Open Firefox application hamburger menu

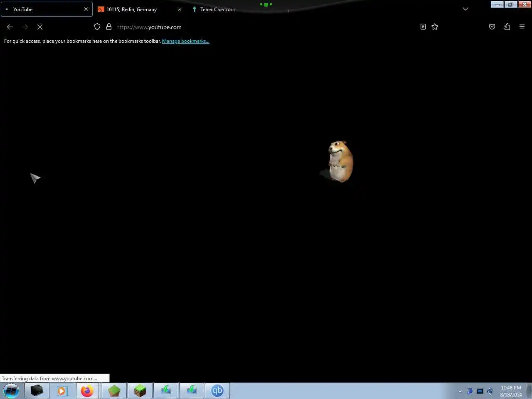pyautogui.click(x=522, y=27)
